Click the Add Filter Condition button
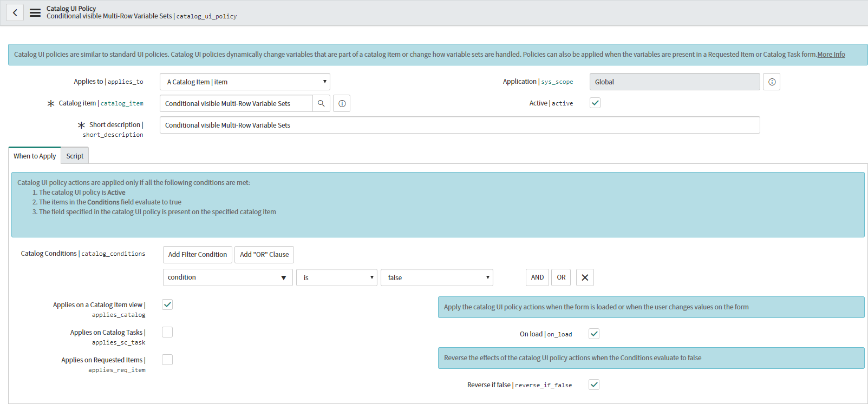The image size is (868, 404). pos(198,255)
